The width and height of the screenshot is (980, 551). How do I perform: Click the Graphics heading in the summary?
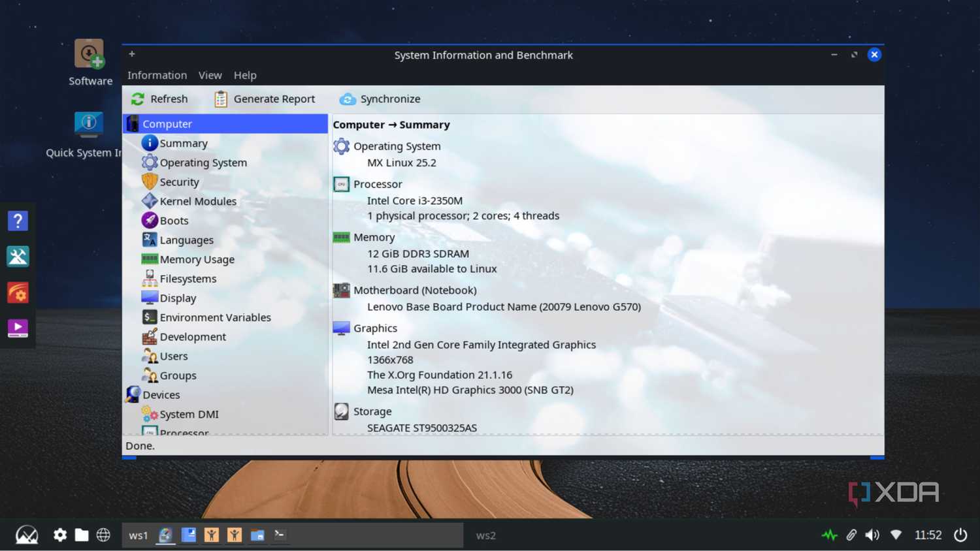375,328
